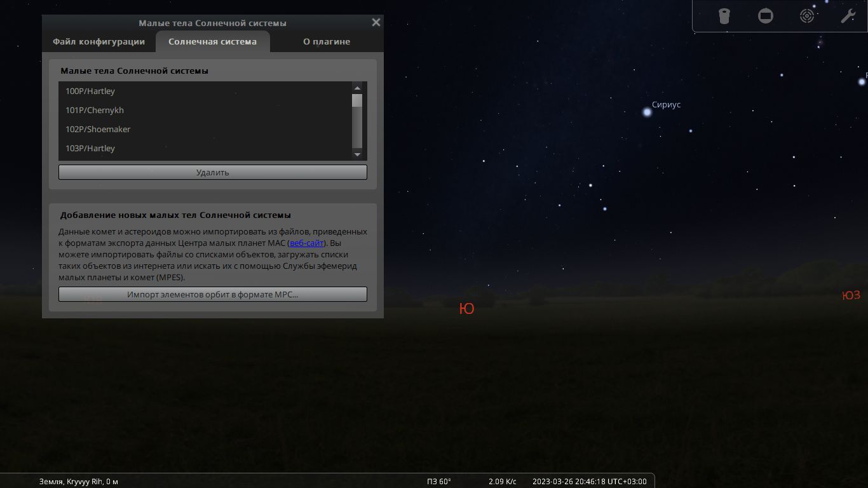Image resolution: width=868 pixels, height=488 pixels.
Task: Toggle the Telrad sight icon
Action: 807,16
